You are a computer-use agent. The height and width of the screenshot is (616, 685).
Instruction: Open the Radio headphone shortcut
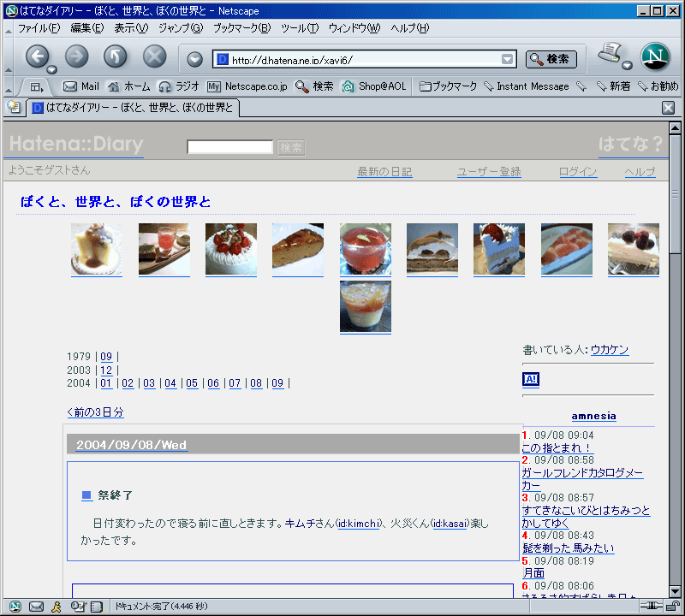point(179,86)
